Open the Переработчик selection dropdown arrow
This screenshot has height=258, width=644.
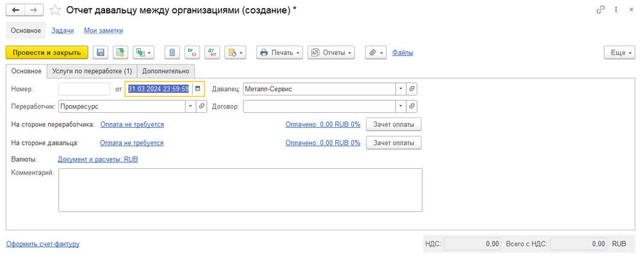[190, 106]
